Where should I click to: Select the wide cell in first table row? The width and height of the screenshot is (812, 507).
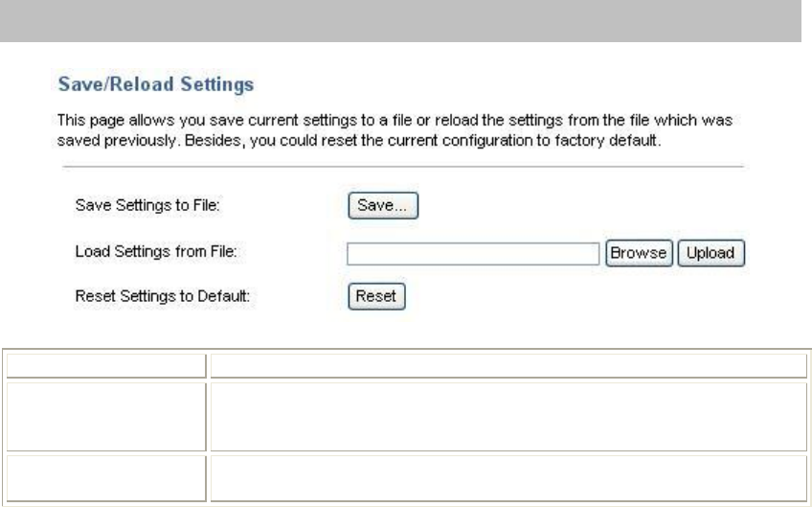tap(508, 366)
